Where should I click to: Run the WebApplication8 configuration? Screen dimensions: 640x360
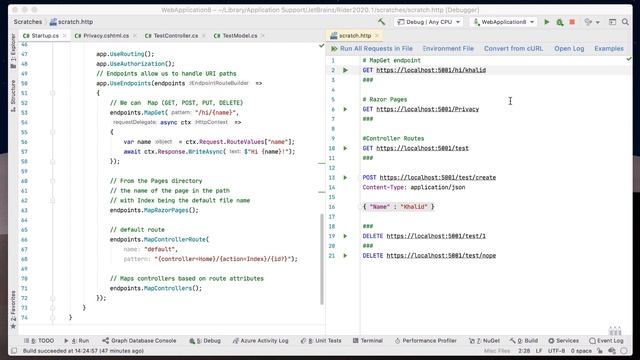547,22
